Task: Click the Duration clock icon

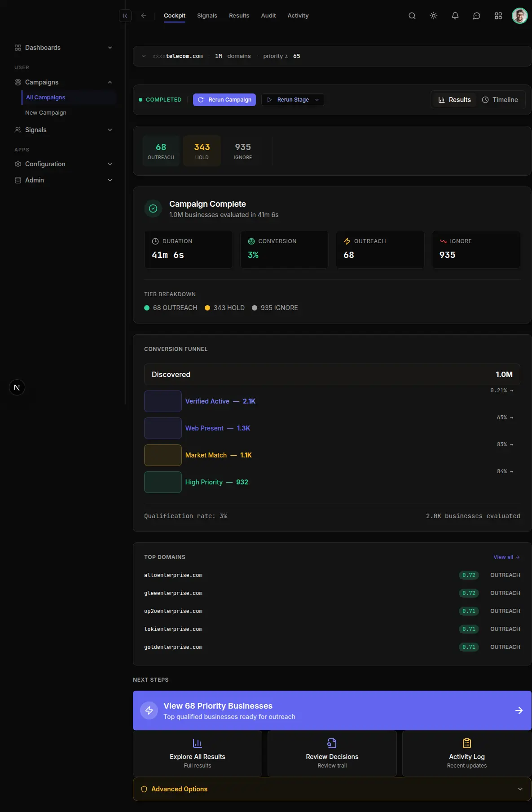Action: (x=155, y=241)
